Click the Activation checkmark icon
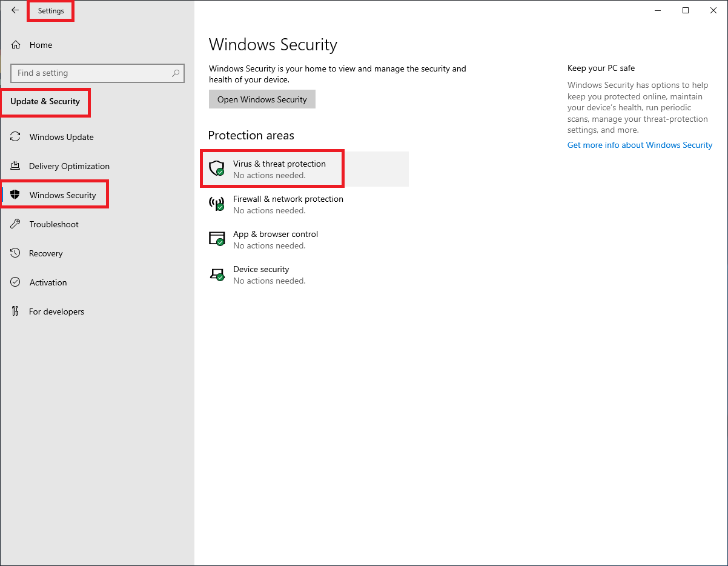728x566 pixels. tap(16, 282)
